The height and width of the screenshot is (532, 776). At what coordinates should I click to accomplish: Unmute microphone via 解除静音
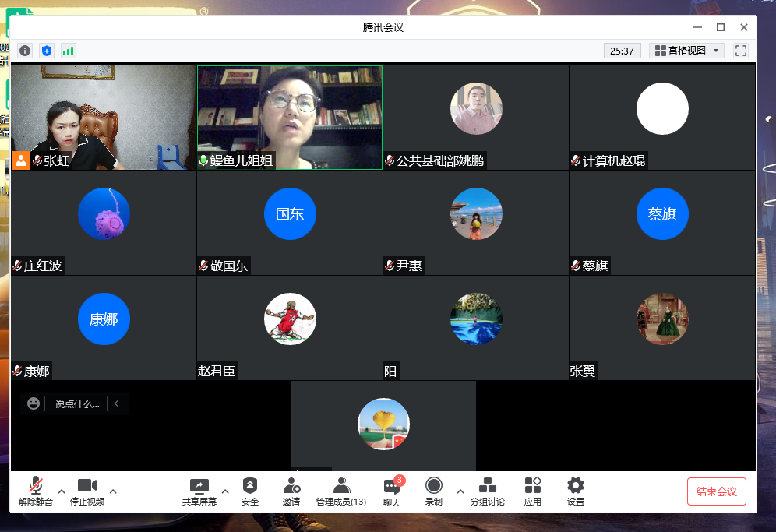click(36, 492)
